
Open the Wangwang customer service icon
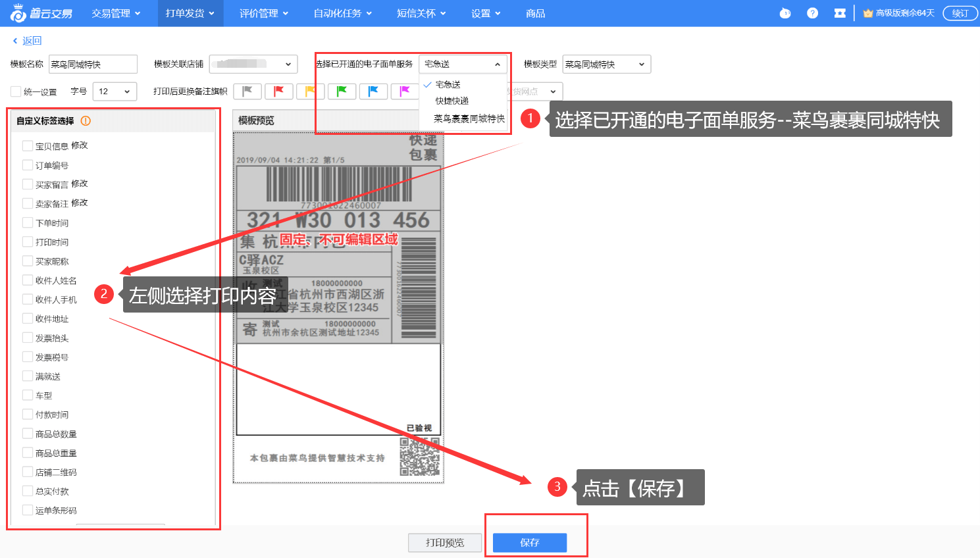(785, 13)
